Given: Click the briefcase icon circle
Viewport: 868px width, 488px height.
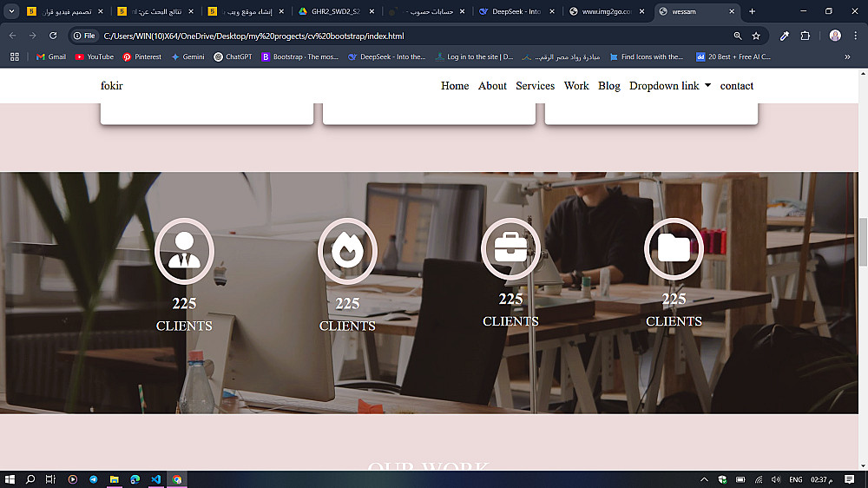Looking at the screenshot, I should click(x=510, y=248).
